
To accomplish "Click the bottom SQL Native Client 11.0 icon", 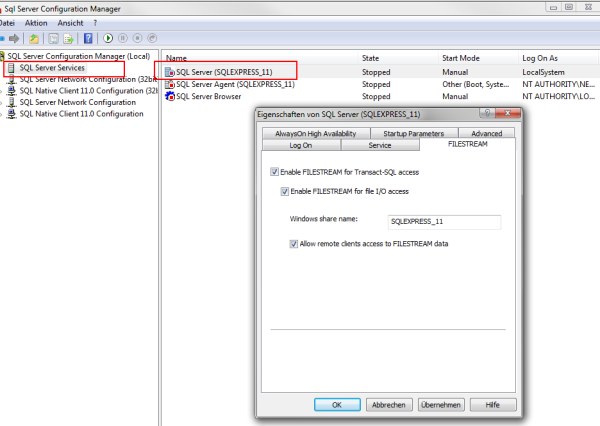I will click(x=12, y=114).
